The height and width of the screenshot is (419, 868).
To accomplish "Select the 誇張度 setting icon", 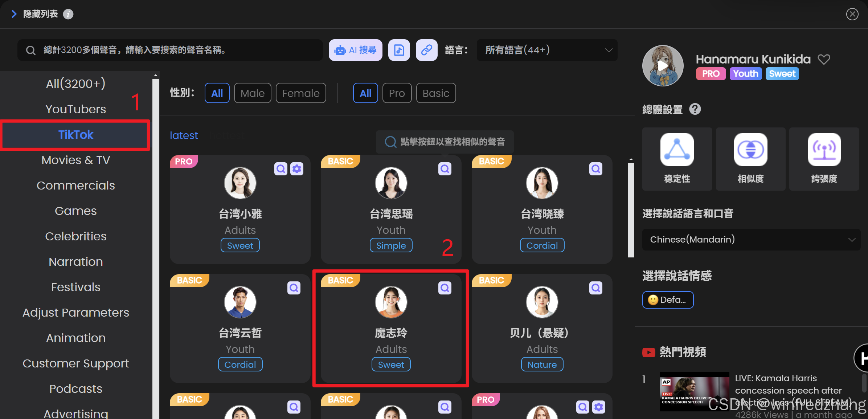I will [x=824, y=150].
